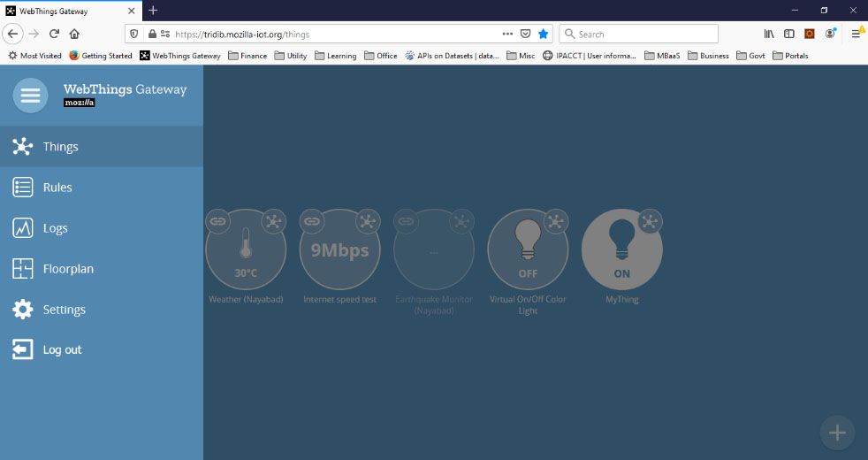The width and height of the screenshot is (868, 460).
Task: Open the Earthquake Monitor (Nayabad) thing
Action: click(434, 249)
